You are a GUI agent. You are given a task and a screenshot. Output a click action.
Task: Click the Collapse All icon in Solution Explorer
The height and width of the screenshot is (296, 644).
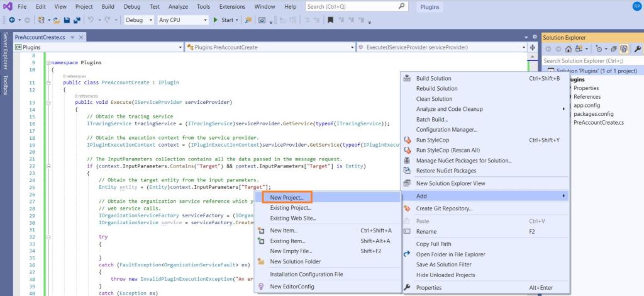tap(614, 48)
